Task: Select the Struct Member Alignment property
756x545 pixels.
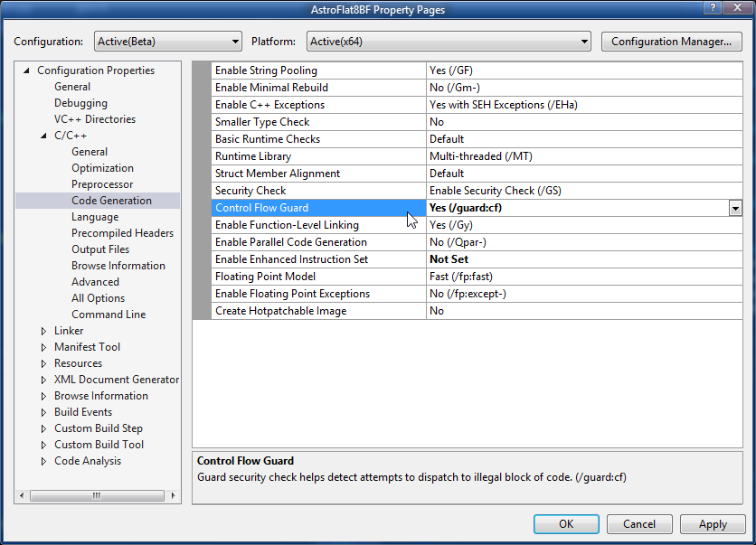Action: pos(318,174)
